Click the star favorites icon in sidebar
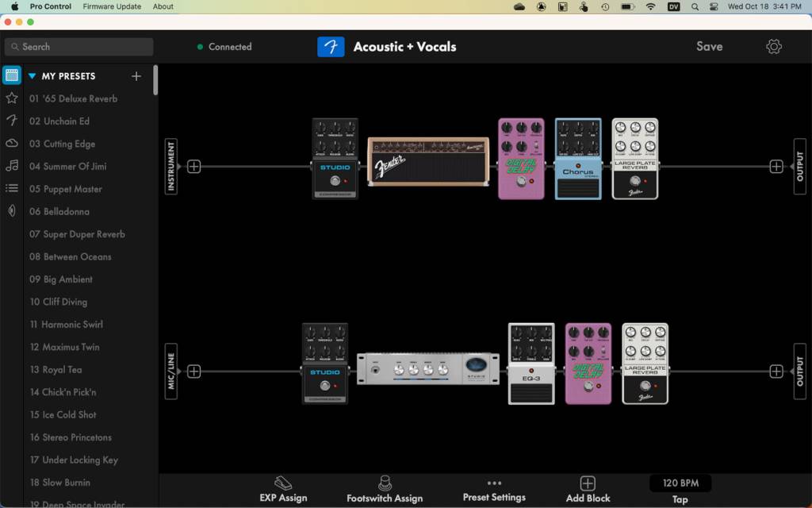 tap(12, 98)
